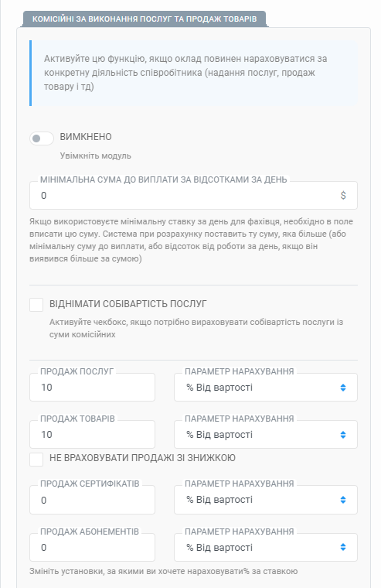Open ПАРАМЕТР НАРАХУВАННЯ dropdown for ПРОДАЖ ПОСЛУГ

coord(266,388)
